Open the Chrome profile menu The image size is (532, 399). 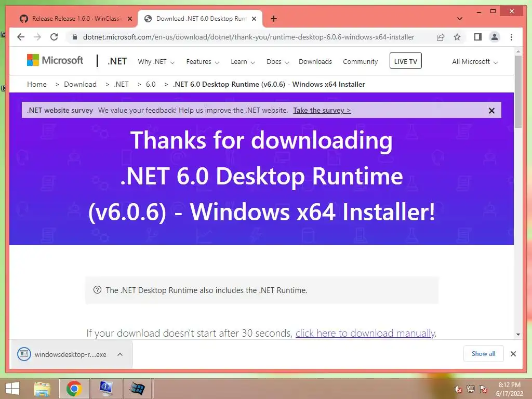495,37
